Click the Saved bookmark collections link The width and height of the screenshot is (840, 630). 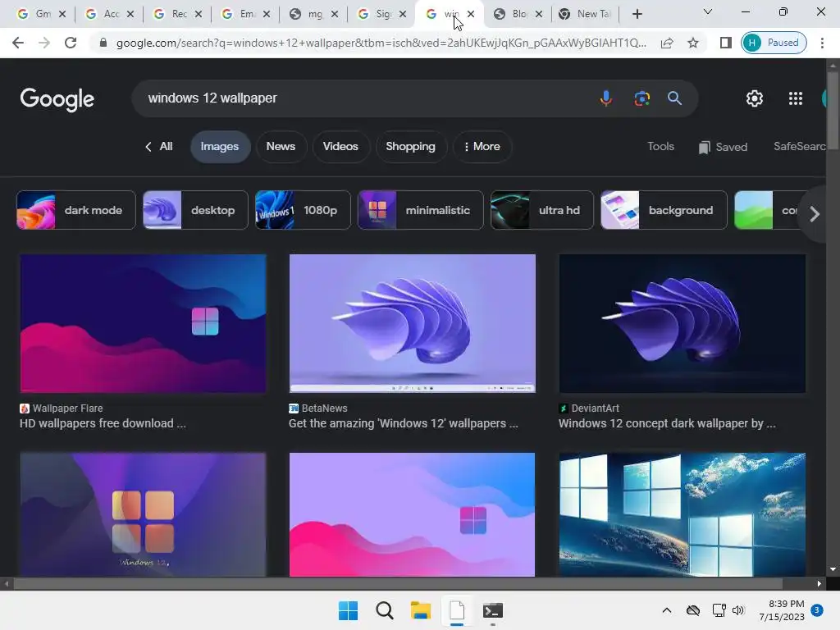tap(723, 147)
